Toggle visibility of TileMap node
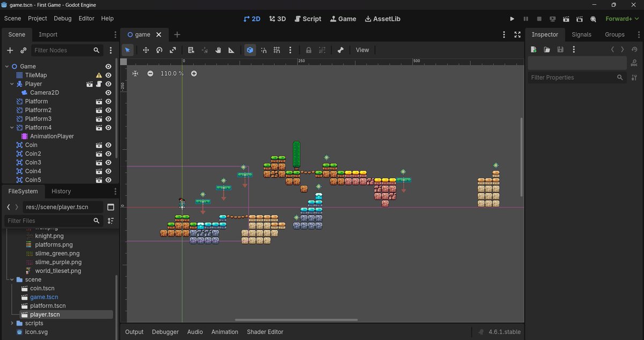This screenshot has width=644, height=340. [x=108, y=75]
